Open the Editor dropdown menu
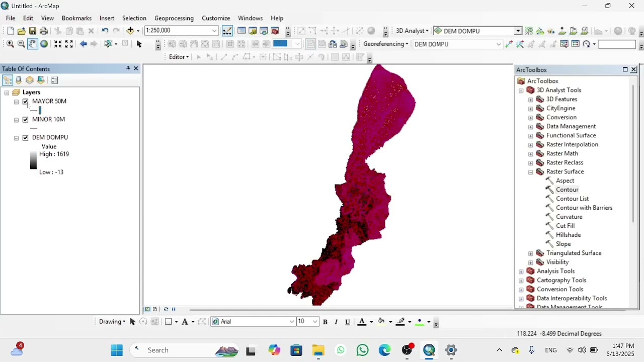The width and height of the screenshot is (644, 362). point(179,57)
